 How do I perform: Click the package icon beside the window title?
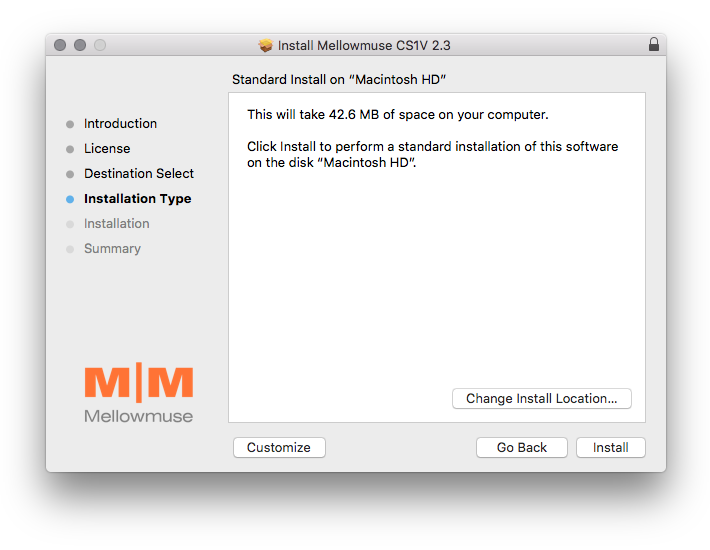pos(266,45)
